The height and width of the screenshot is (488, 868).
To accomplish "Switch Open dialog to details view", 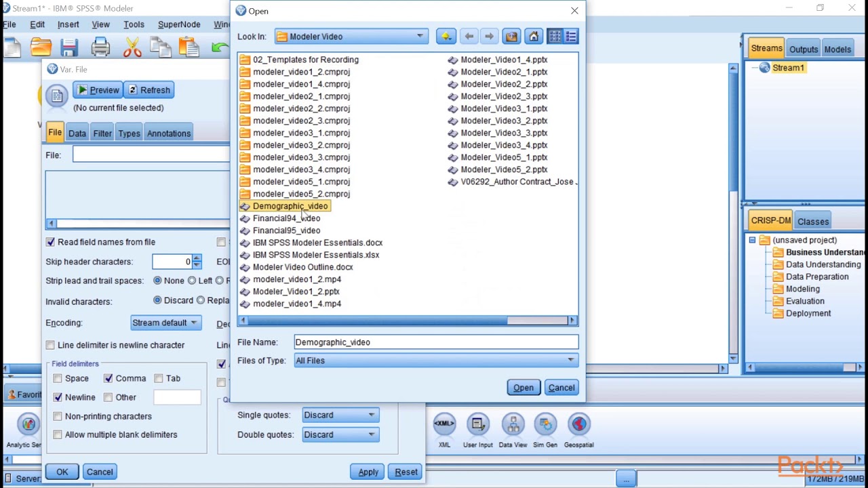I will (x=571, y=37).
